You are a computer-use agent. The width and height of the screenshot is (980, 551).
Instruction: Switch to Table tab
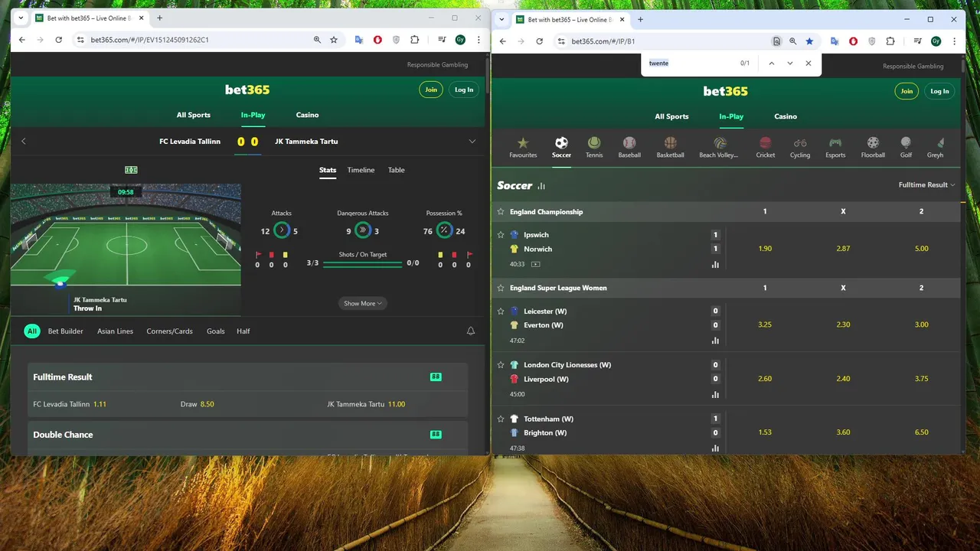(396, 170)
